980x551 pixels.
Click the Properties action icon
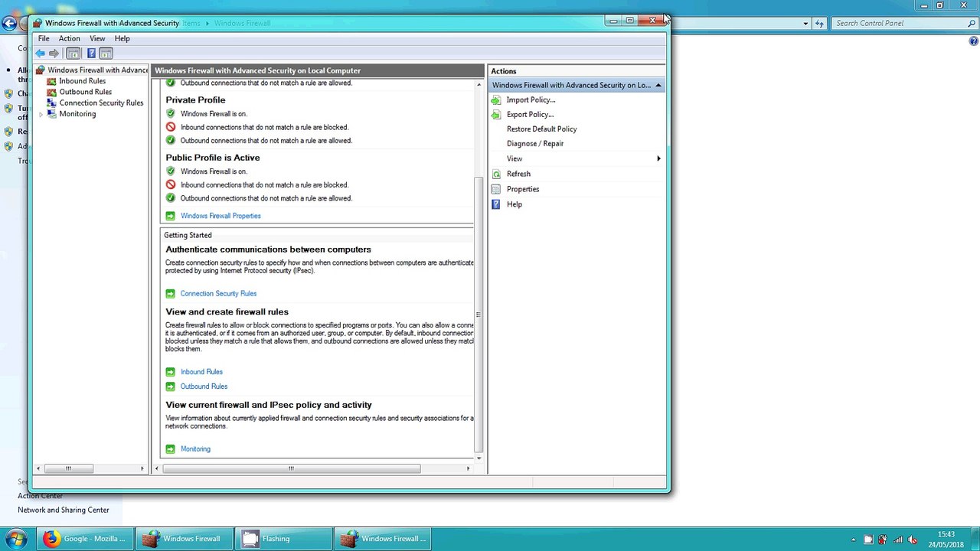[496, 189]
